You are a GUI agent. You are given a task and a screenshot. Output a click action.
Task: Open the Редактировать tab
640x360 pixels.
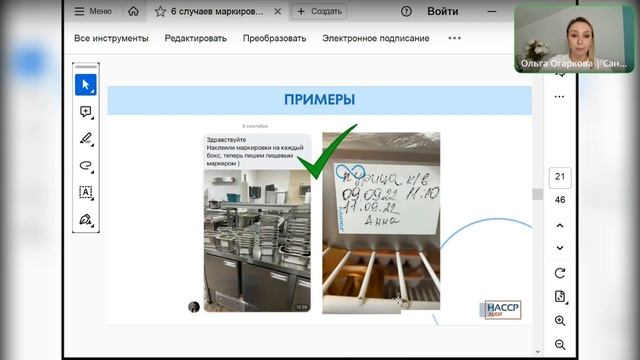coord(196,38)
